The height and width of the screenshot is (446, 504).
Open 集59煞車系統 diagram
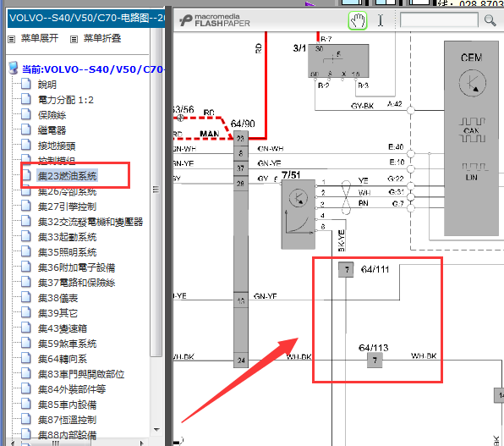67,344
